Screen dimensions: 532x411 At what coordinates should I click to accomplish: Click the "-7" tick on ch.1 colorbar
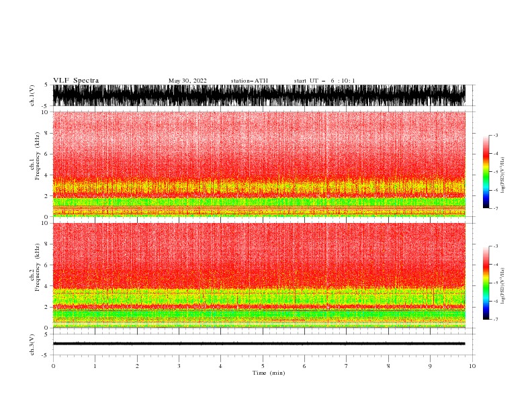[x=495, y=208]
